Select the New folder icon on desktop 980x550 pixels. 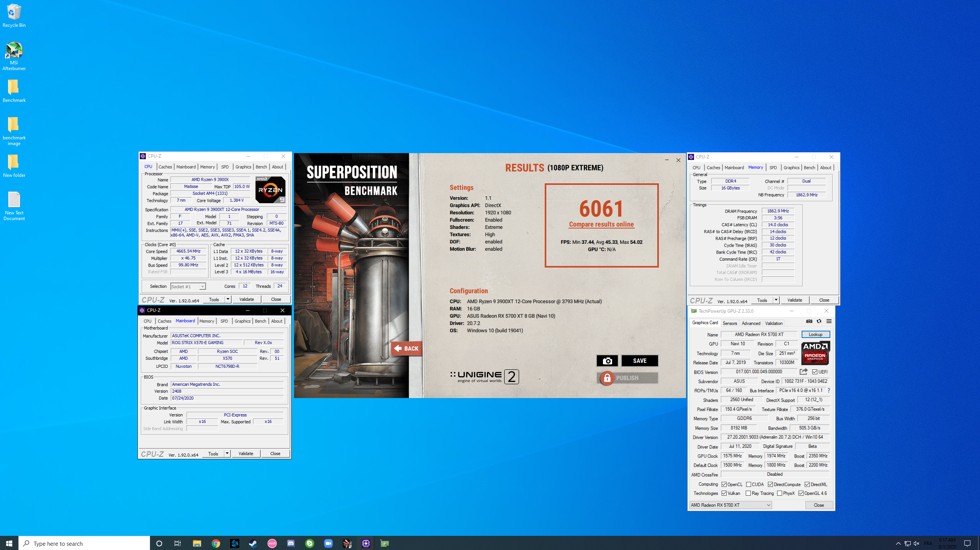(x=14, y=166)
